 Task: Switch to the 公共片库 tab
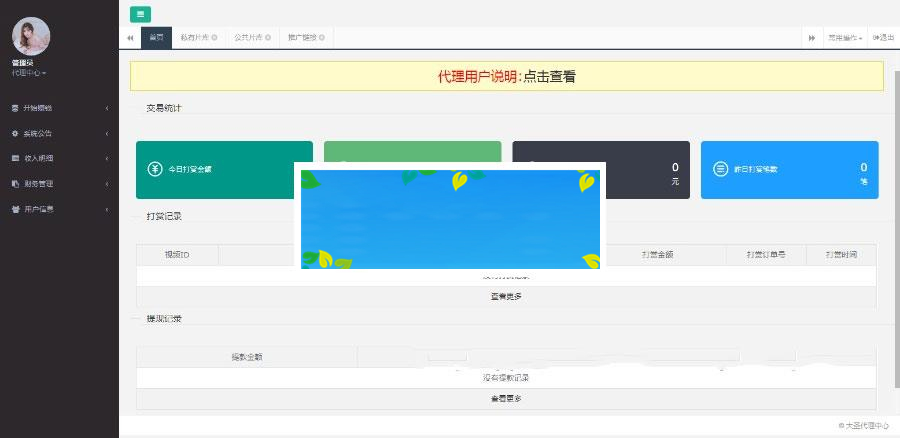tap(248, 38)
